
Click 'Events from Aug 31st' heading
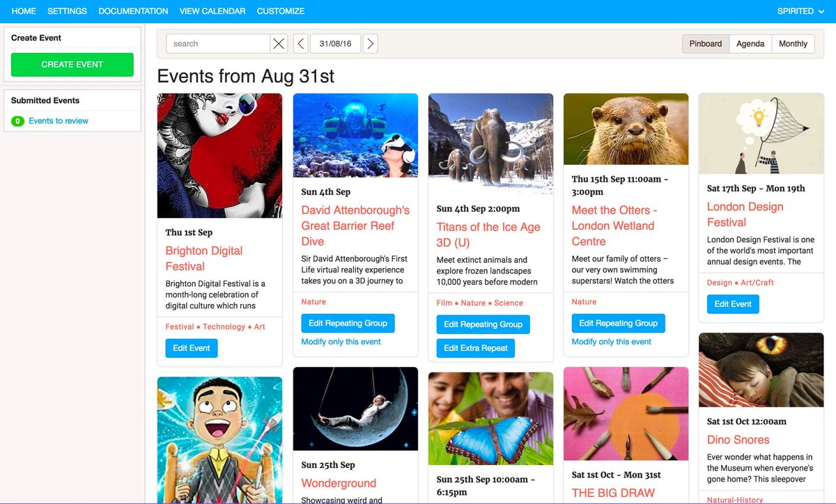(x=246, y=76)
